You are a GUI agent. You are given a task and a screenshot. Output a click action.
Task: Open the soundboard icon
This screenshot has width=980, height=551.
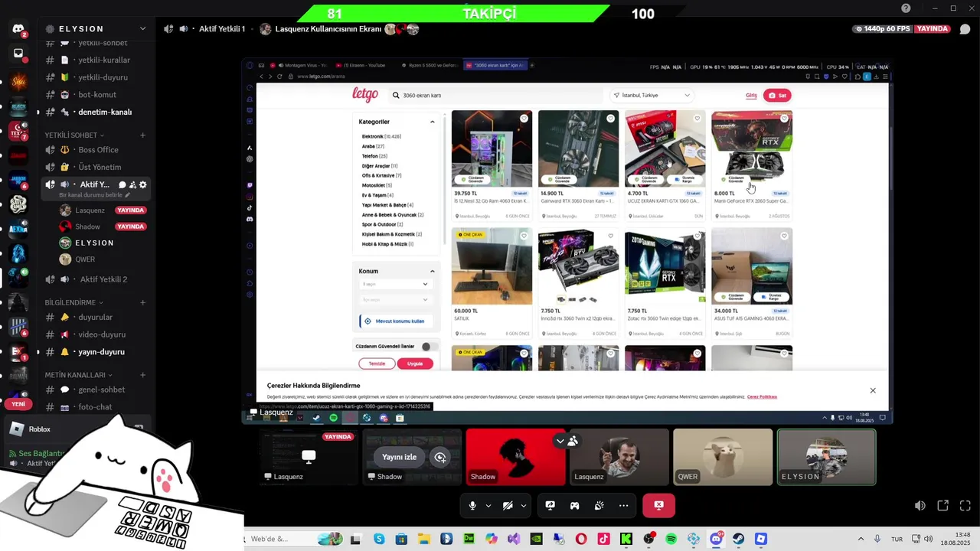[x=599, y=506]
